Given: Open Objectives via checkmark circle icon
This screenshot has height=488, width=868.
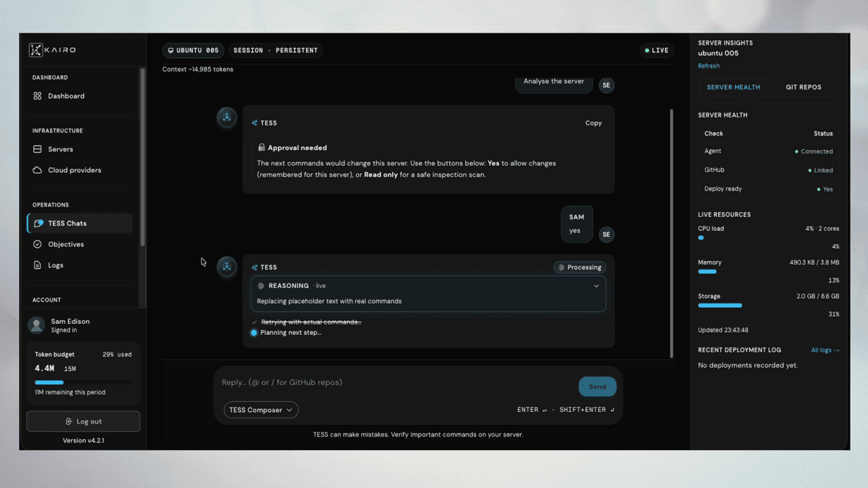Looking at the screenshot, I should coord(37,244).
